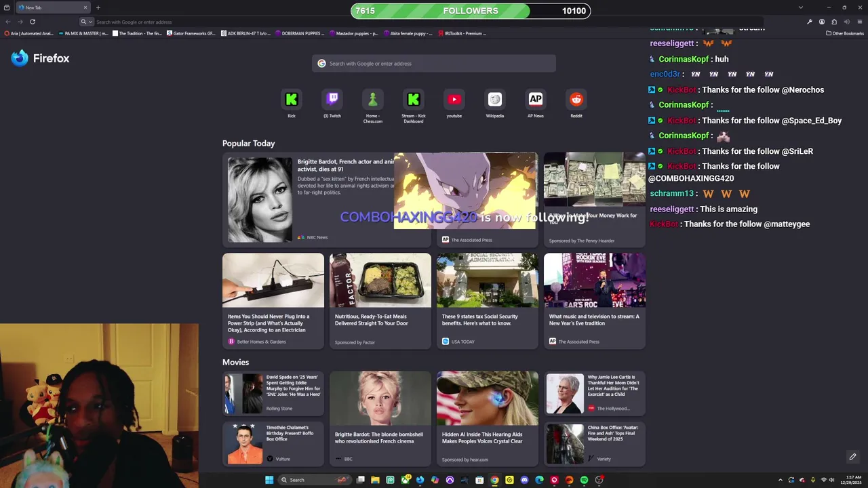Click the taskbar clock showing 1:17 AM
This screenshot has height=488, width=868.
850,480
